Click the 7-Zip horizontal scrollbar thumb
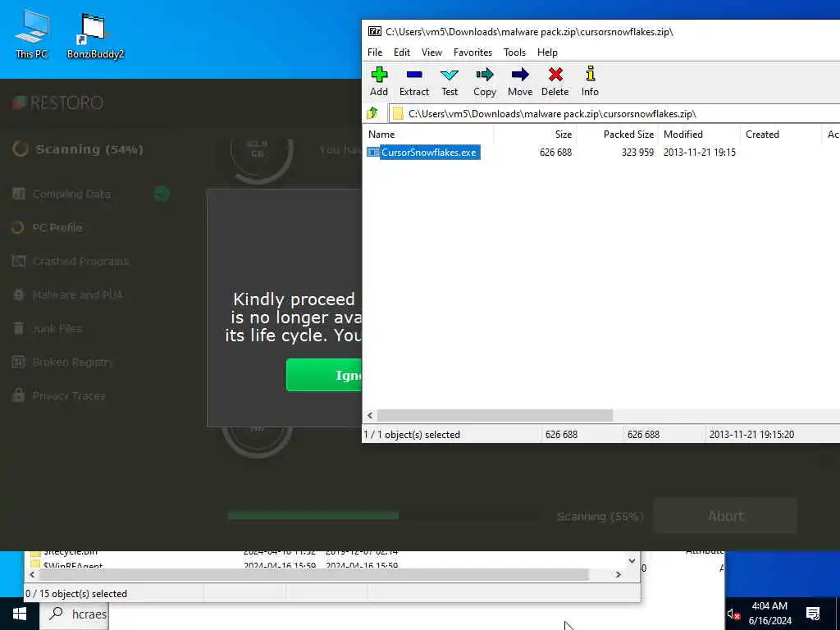840x630 pixels. (495, 415)
